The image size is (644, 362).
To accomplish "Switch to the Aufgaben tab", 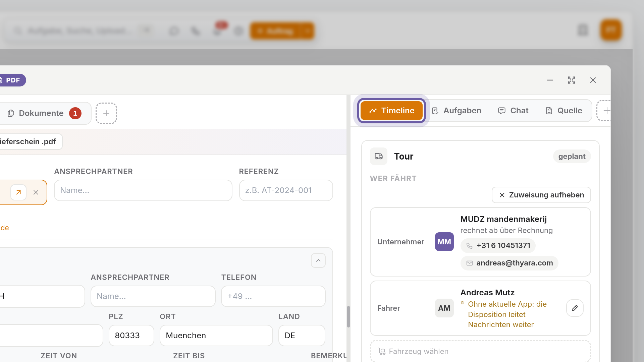I will (457, 111).
